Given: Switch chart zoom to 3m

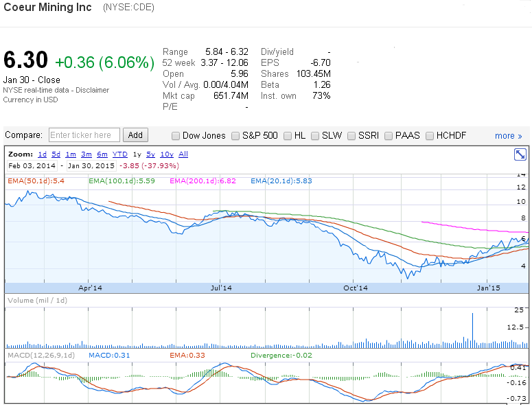Looking at the screenshot, I should click(86, 154).
